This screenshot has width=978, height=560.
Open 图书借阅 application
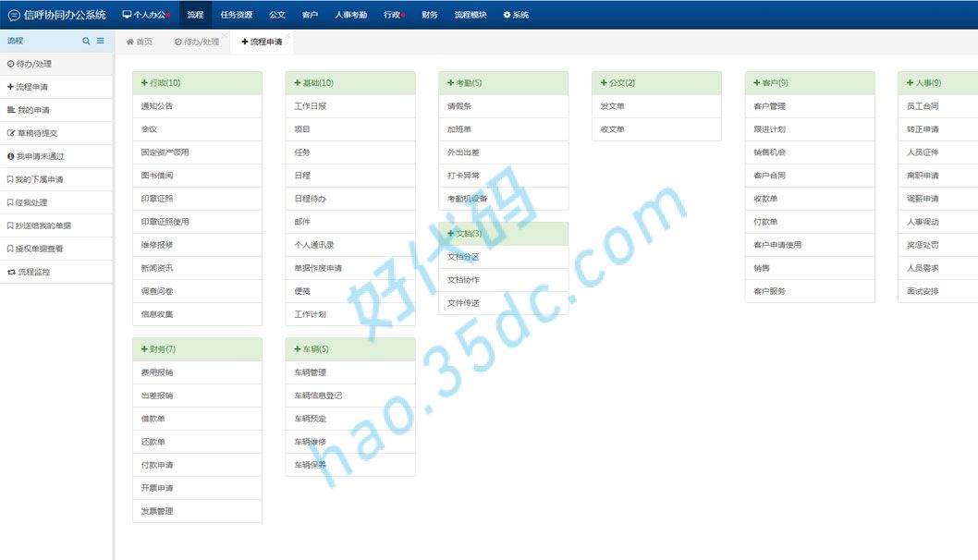197,176
